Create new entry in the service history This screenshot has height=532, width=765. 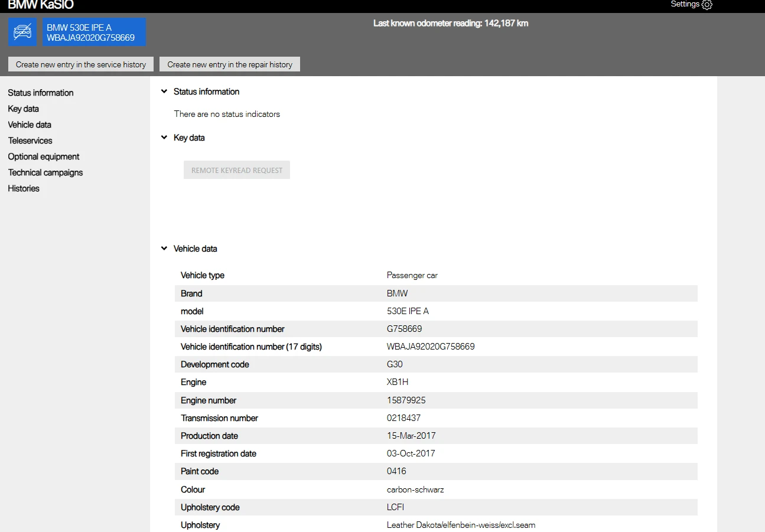pos(81,64)
